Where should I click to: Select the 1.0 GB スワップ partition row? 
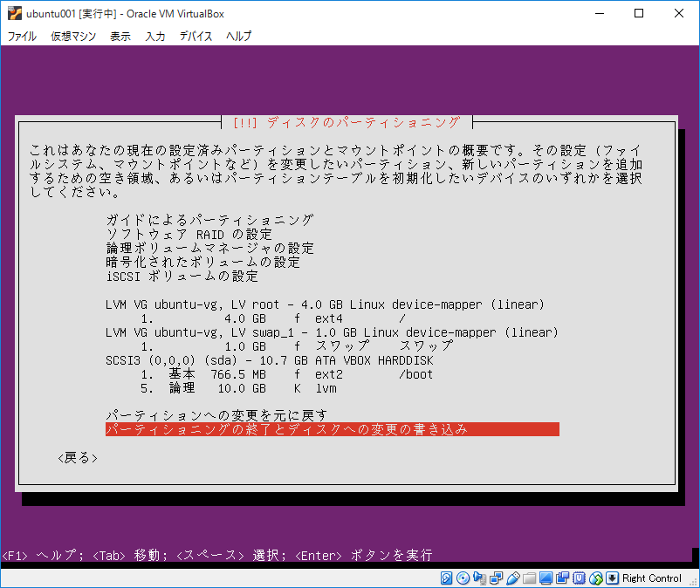297,346
